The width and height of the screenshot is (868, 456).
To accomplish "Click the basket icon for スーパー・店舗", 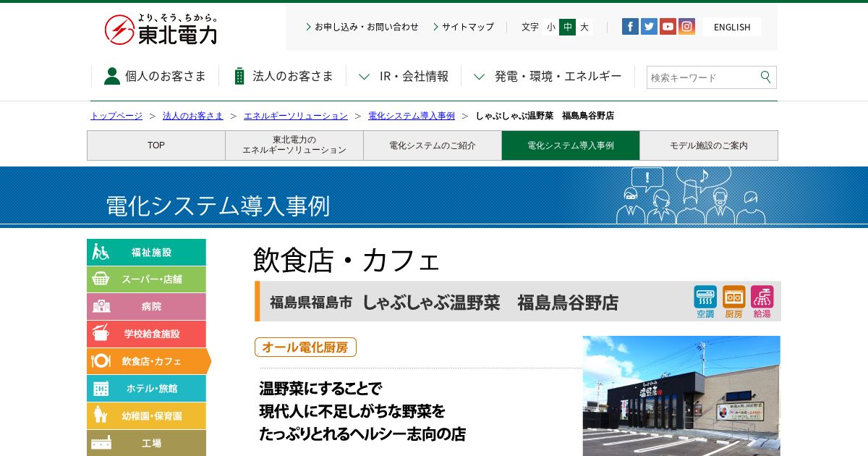I will 101,279.
